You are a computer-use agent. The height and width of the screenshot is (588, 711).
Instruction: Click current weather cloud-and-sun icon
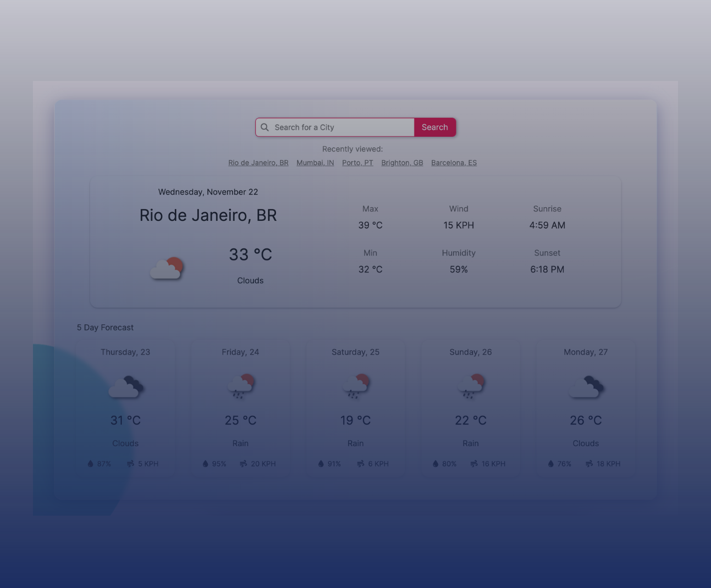167,268
